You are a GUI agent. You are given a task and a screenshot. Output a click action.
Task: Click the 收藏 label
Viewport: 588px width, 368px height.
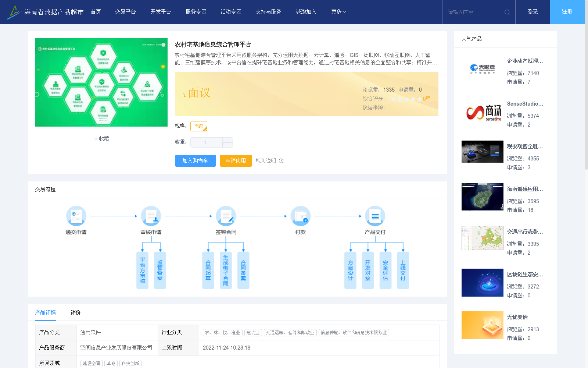104,139
